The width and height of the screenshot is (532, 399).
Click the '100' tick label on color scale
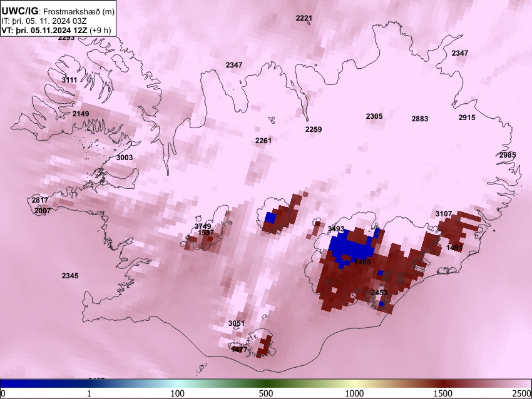coord(178,393)
